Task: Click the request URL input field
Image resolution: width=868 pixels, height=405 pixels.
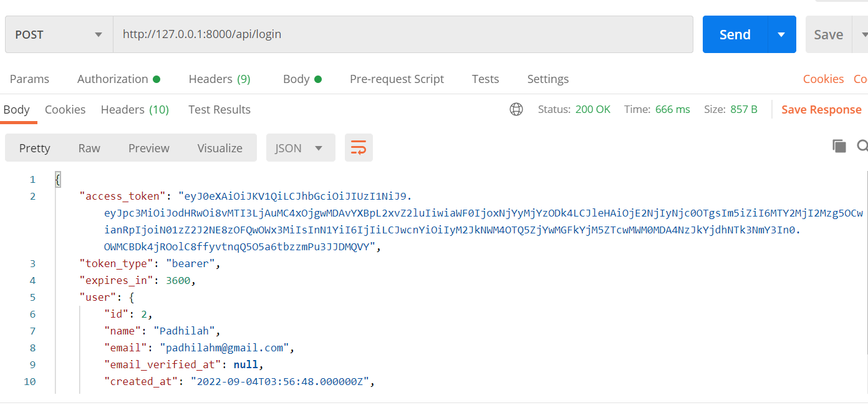Action: pos(402,34)
